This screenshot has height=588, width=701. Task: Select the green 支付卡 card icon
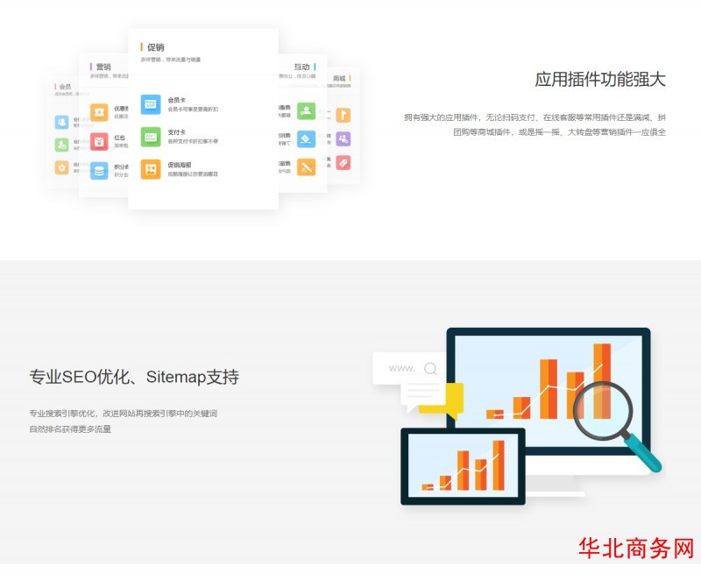(x=151, y=137)
